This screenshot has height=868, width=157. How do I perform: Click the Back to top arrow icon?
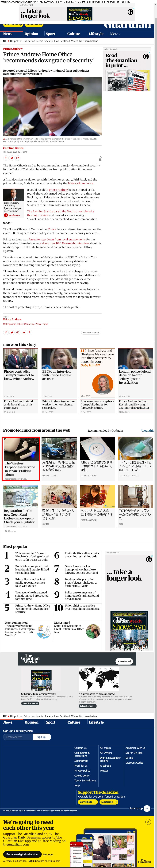[147, 808]
